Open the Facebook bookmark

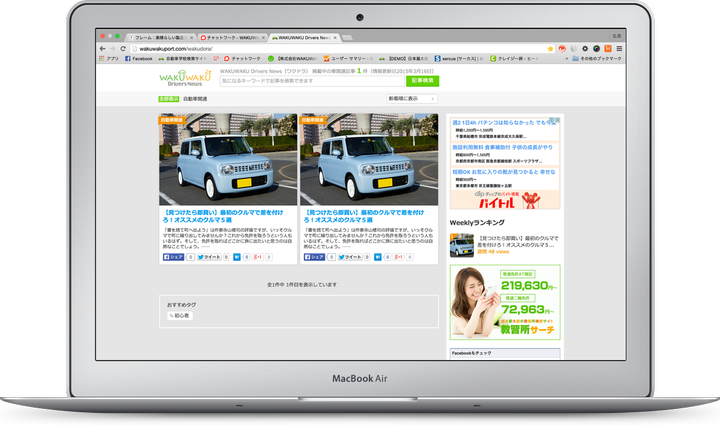pos(139,59)
